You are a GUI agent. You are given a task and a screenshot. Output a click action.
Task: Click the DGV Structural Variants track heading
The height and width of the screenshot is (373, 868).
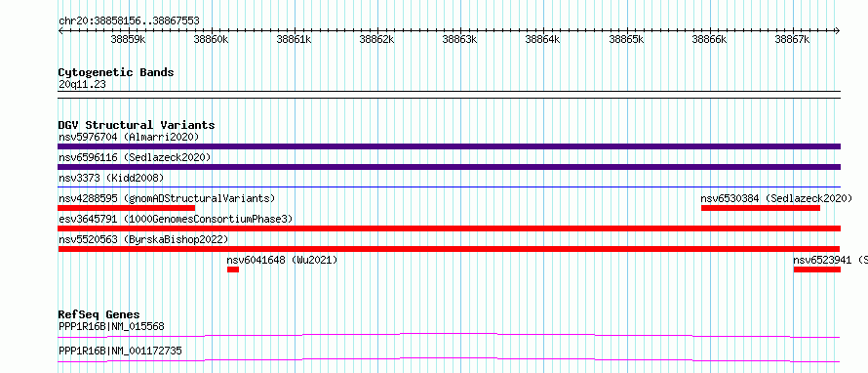click(x=137, y=125)
